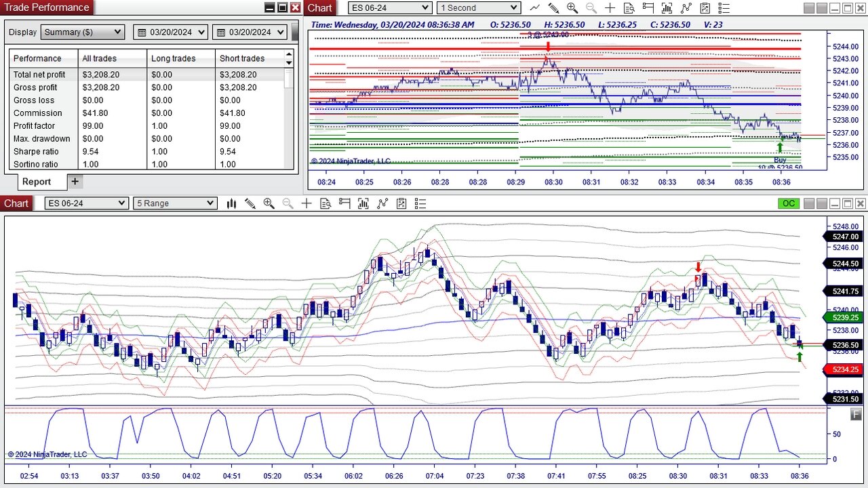The width and height of the screenshot is (868, 488).
Task: Select Sharpe ratio row label
Action: coord(36,152)
